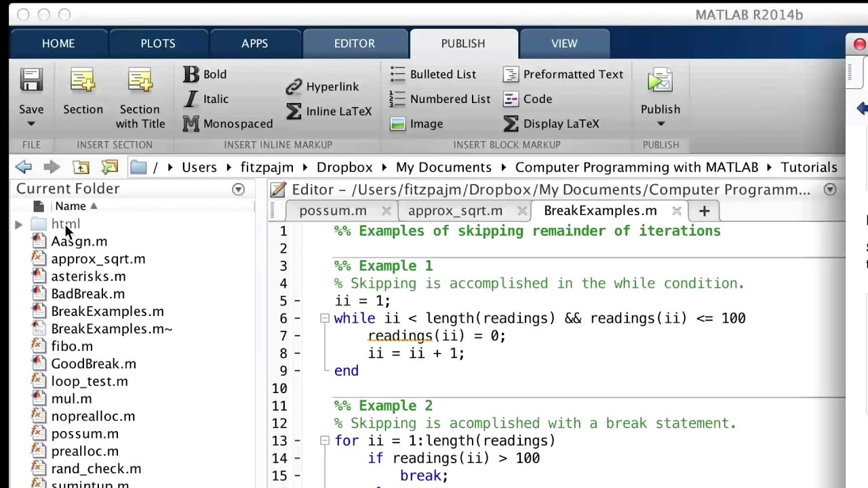Image resolution: width=868 pixels, height=488 pixels.
Task: Select the PUBLISH ribbon tab
Action: pyautogui.click(x=463, y=43)
